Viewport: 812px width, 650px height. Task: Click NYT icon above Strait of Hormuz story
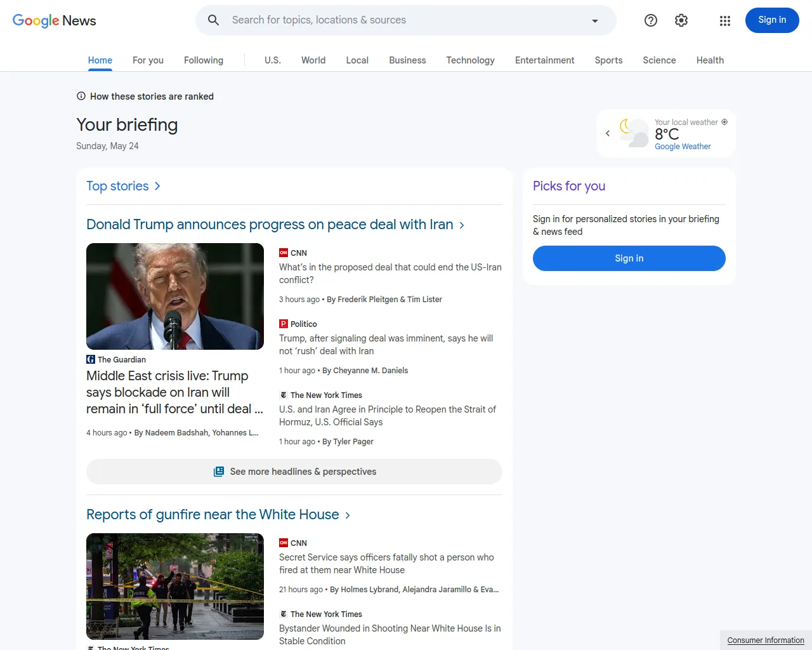pyautogui.click(x=284, y=395)
